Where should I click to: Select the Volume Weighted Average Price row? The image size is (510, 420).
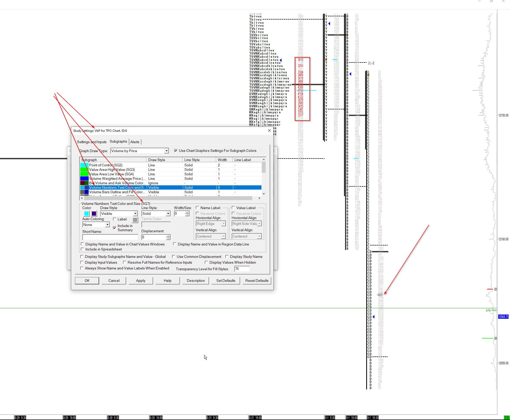117,178
